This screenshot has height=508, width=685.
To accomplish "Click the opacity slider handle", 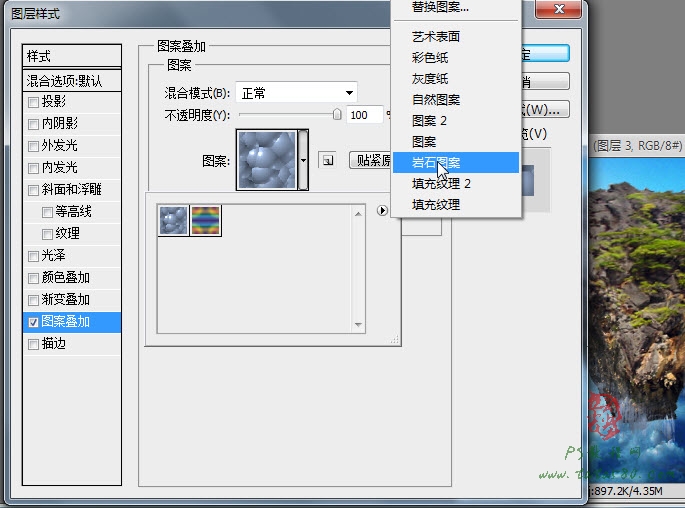I will click(337, 114).
